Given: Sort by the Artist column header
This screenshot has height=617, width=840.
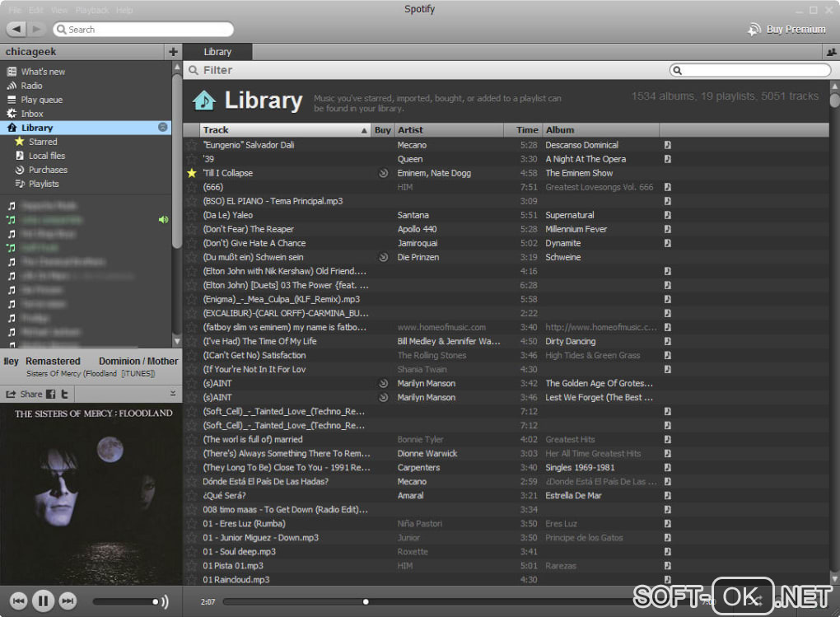Looking at the screenshot, I should [x=448, y=129].
